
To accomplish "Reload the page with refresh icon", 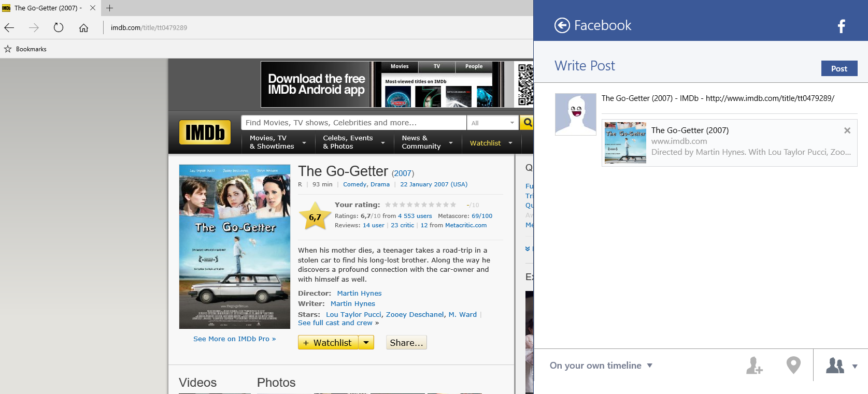I will (59, 27).
